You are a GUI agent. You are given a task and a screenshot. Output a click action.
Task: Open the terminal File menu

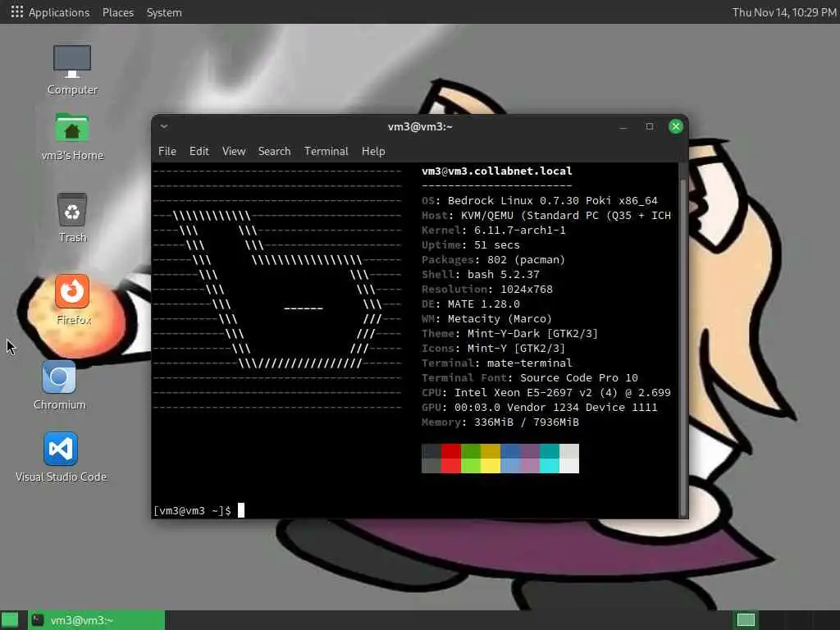(167, 151)
